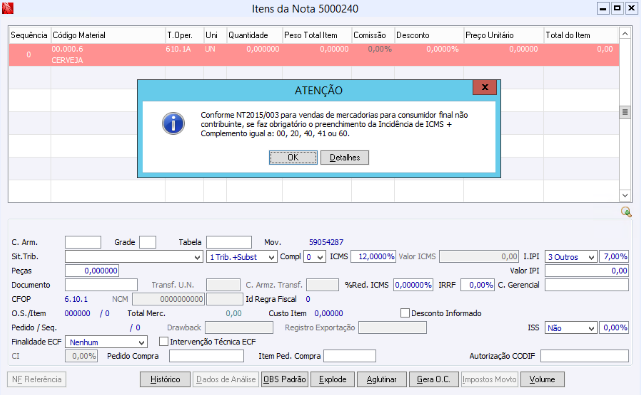The height and width of the screenshot is (395, 641).
Task: Click the Dados de Análise button
Action: [x=226, y=379]
